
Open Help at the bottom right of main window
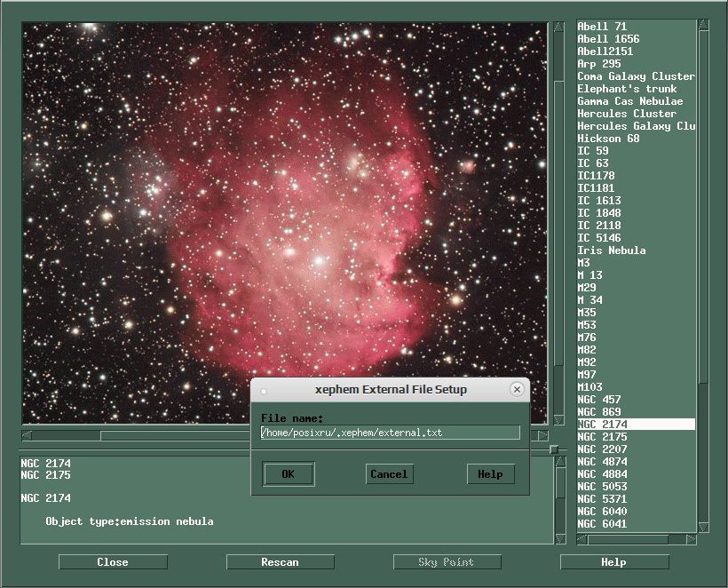click(x=614, y=562)
